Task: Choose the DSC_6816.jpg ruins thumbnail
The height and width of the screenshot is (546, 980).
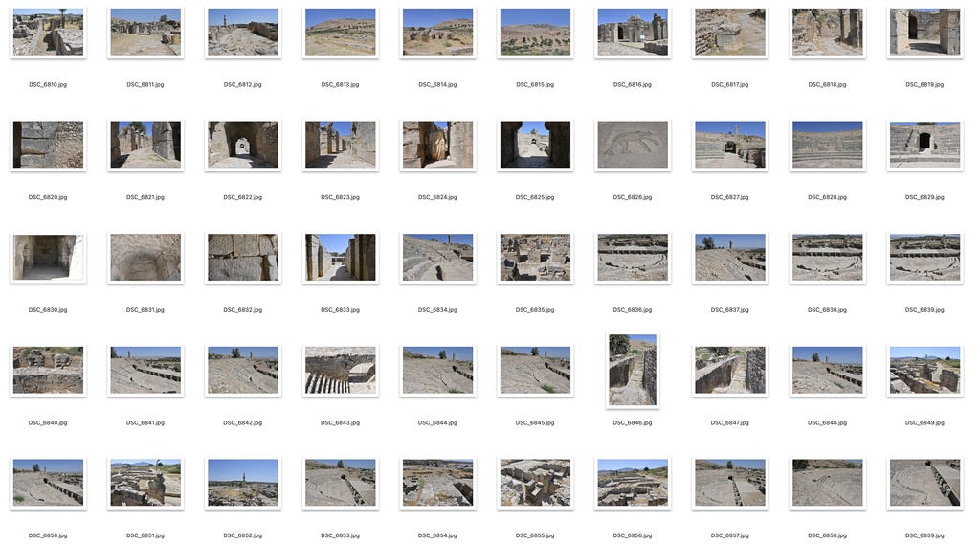Action: [634, 32]
